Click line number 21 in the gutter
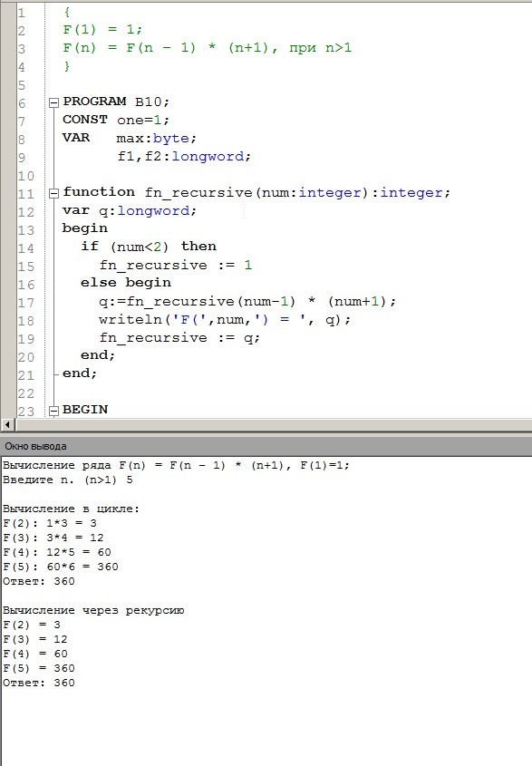 tap(26, 375)
